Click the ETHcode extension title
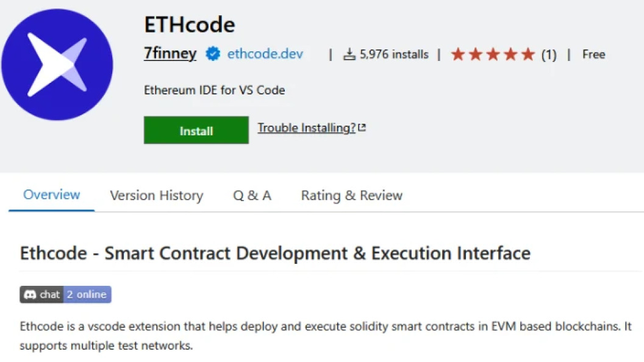 click(x=189, y=24)
